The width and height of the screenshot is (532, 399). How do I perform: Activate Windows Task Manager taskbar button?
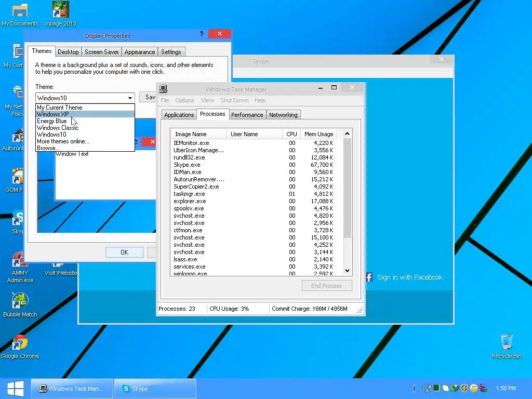pyautogui.click(x=72, y=389)
